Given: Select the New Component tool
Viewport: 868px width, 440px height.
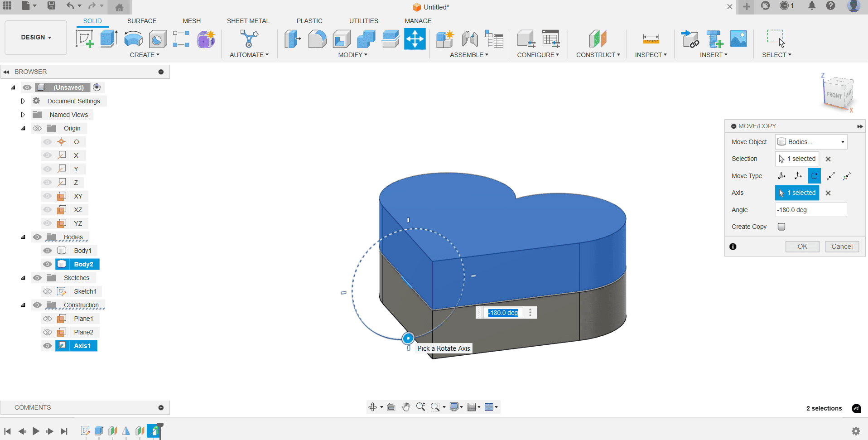Looking at the screenshot, I should click(445, 39).
